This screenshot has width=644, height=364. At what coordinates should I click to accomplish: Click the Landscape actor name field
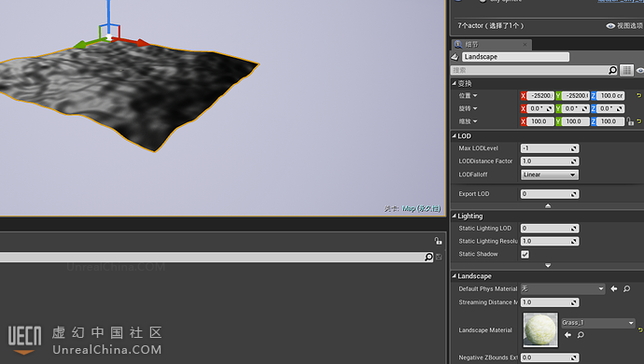(515, 57)
